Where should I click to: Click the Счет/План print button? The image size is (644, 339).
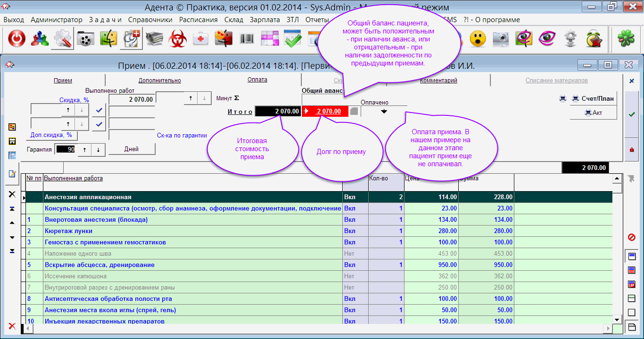tap(593, 99)
